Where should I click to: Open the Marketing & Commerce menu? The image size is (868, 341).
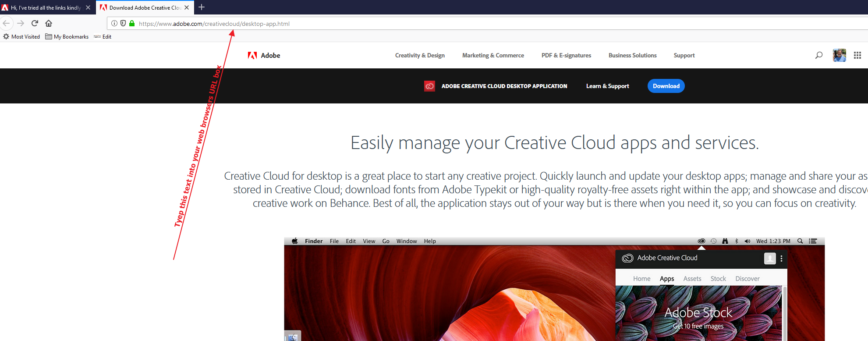[x=493, y=55]
